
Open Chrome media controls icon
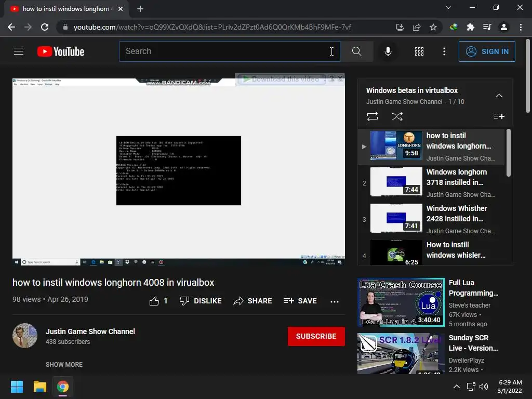tap(487, 27)
